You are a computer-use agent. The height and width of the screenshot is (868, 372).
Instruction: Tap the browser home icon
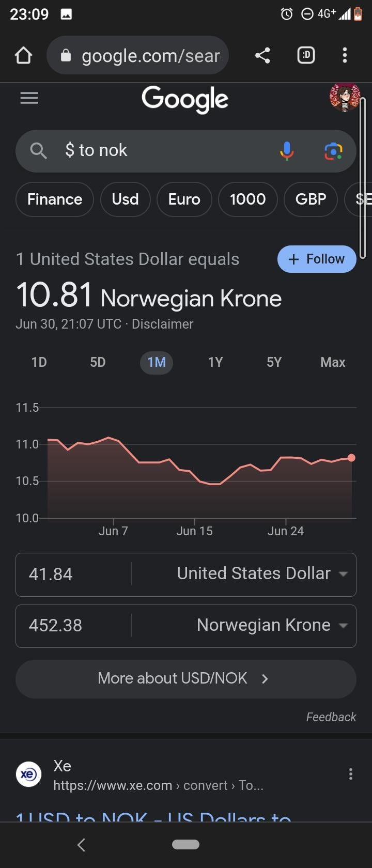click(24, 55)
